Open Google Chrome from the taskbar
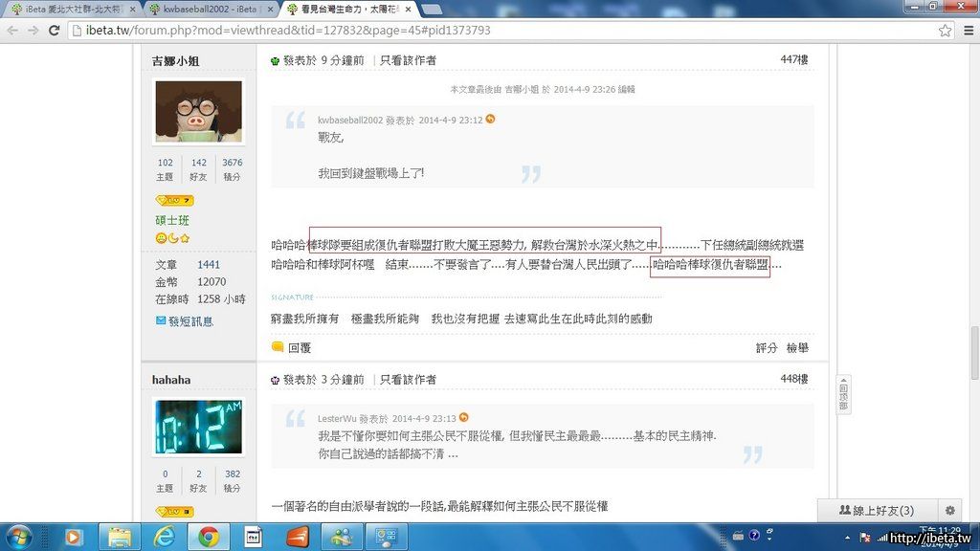Viewport: 980px width, 551px height. (x=209, y=537)
